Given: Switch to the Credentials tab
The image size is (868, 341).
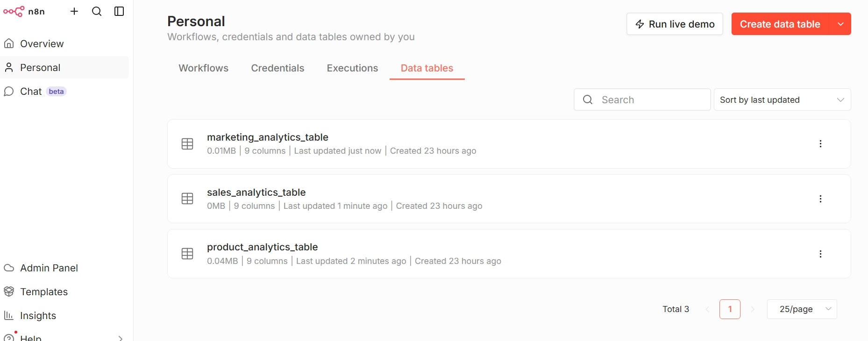Looking at the screenshot, I should point(277,68).
